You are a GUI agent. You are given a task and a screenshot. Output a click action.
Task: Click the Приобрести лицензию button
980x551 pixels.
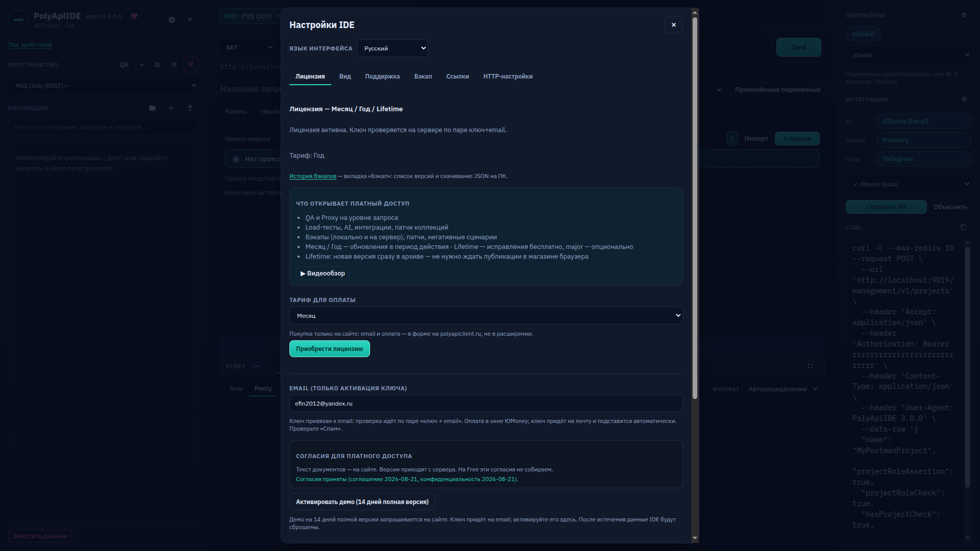(x=329, y=349)
